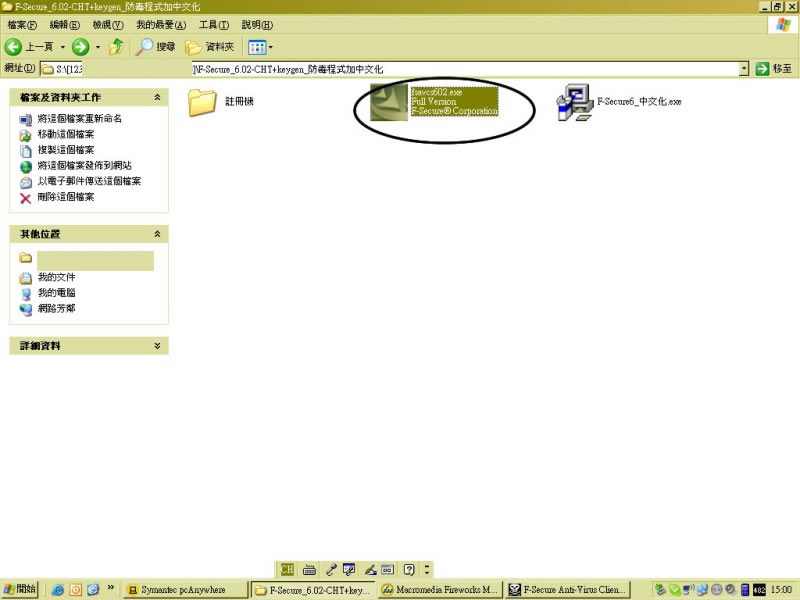Click 將這個檔案發佈到網站 publish link
This screenshot has height=600, width=800.
pos(85,165)
